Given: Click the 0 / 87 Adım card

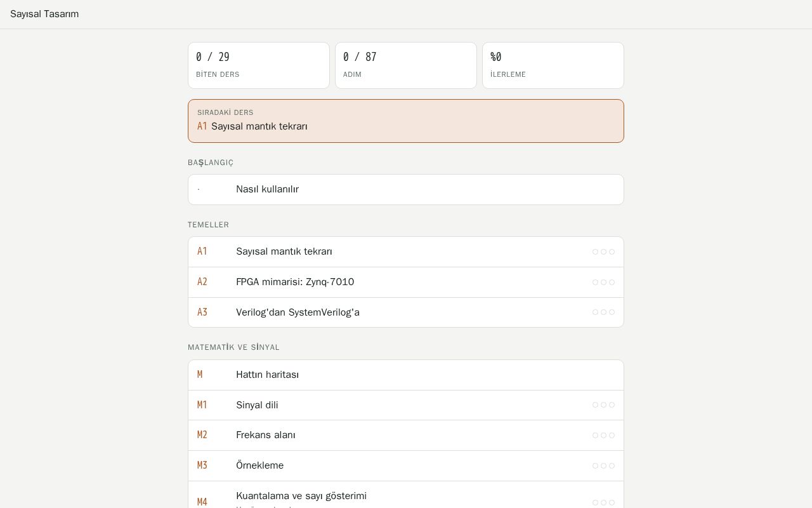Looking at the screenshot, I should point(406,65).
